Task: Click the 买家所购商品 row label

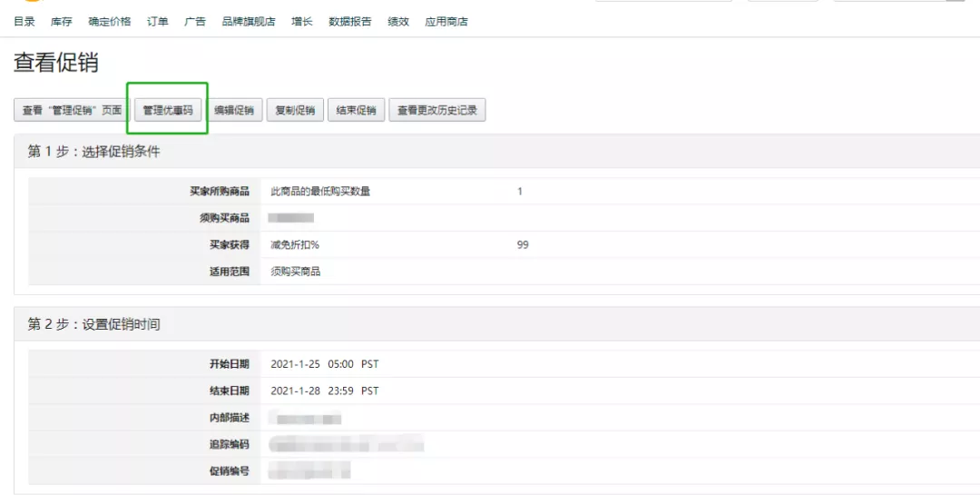Action: pyautogui.click(x=220, y=192)
